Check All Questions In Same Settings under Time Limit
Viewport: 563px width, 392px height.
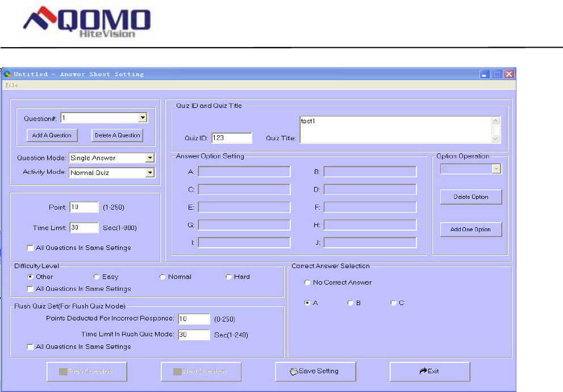(30, 248)
